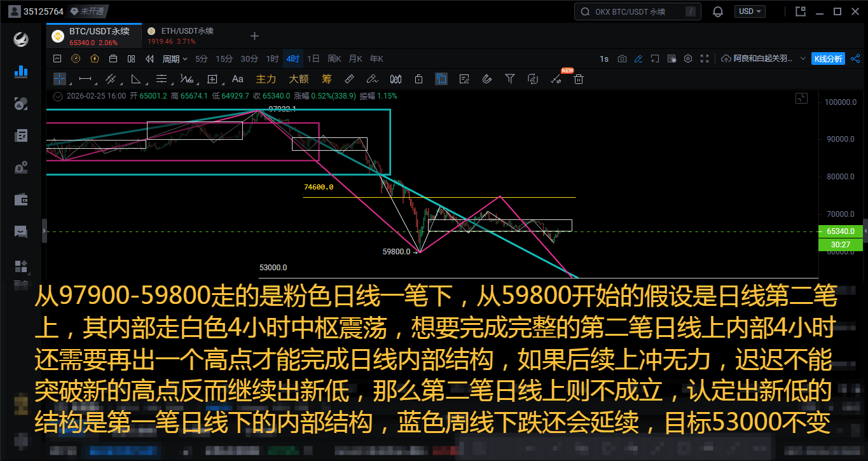The width and height of the screenshot is (868, 461).
Task: Toggle the pencil drawing mode icon
Action: [638, 58]
